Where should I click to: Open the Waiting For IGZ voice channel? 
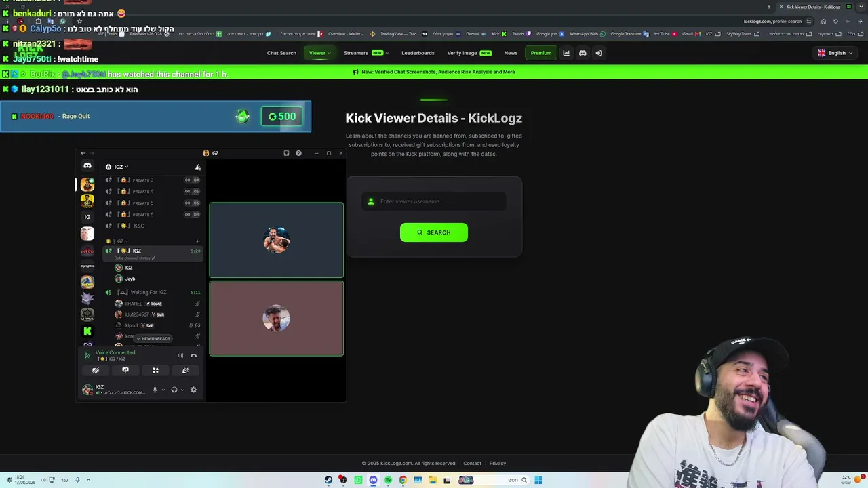pyautogui.click(x=153, y=293)
